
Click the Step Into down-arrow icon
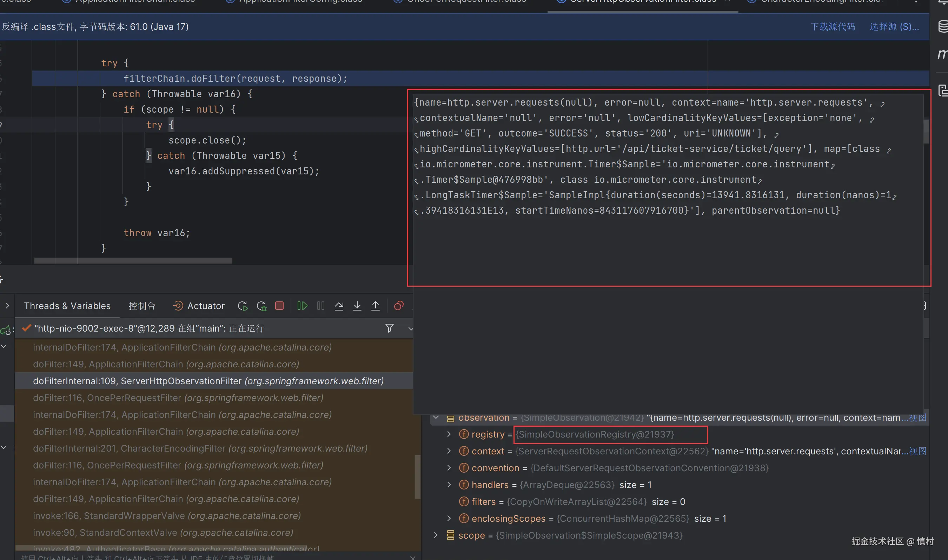pos(357,306)
